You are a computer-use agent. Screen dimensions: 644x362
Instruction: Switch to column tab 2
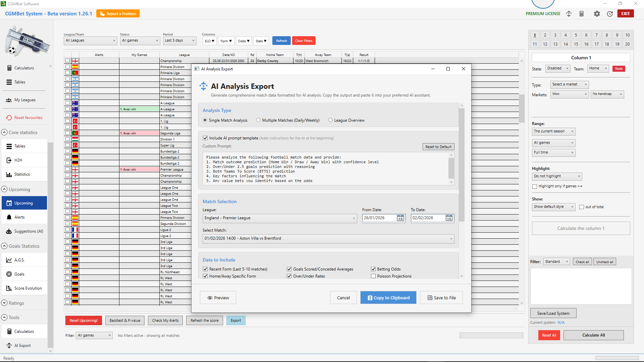(x=545, y=35)
